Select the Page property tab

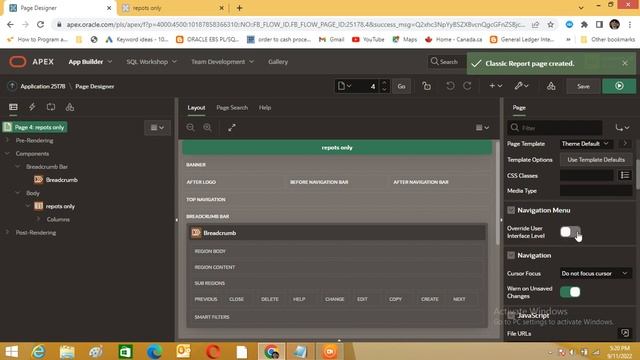click(519, 108)
